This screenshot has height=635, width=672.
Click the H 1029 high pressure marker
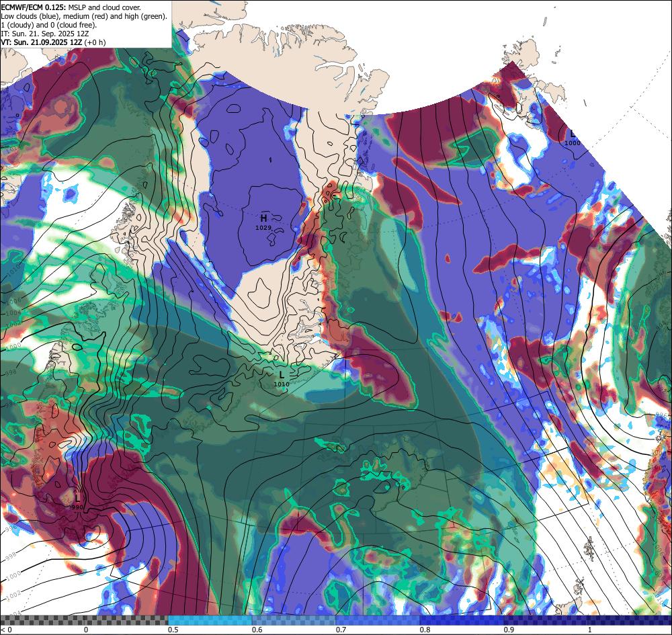coord(263,222)
